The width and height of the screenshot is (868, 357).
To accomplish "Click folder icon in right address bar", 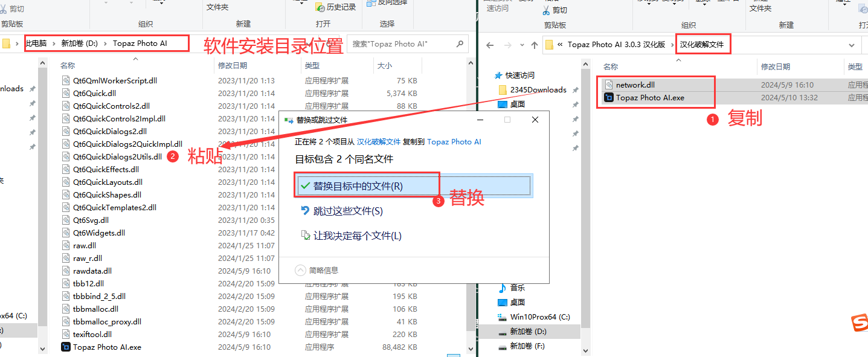I will click(549, 45).
